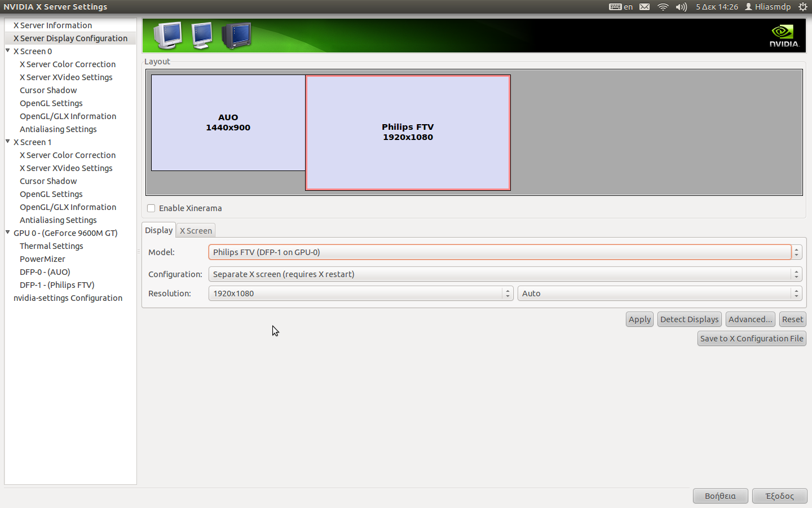Select X Server Display Configuration
The height and width of the screenshot is (508, 812).
pos(70,38)
